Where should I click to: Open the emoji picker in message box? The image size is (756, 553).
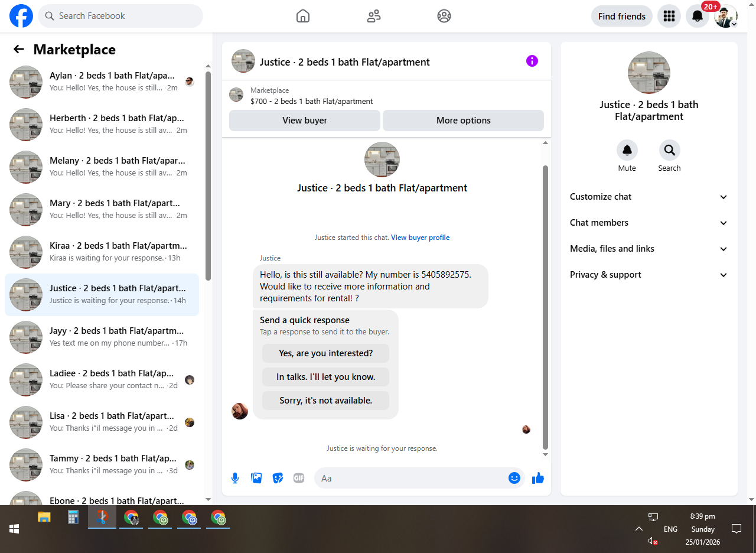(514, 478)
